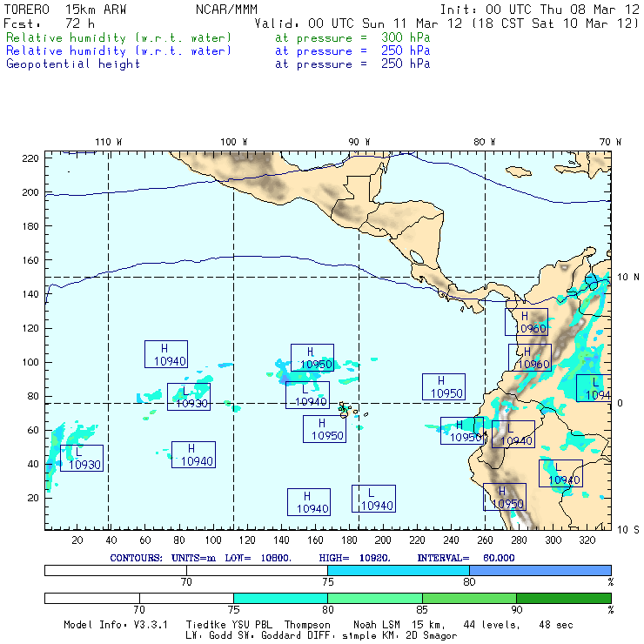
Task: Select the 'Init: 00 UTC Thu 08 Mar 12' text
Action: [540, 10]
